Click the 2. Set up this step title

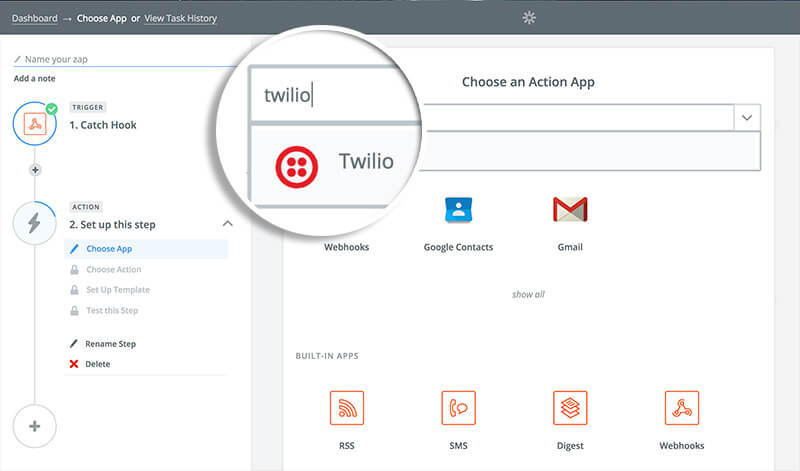coord(112,225)
